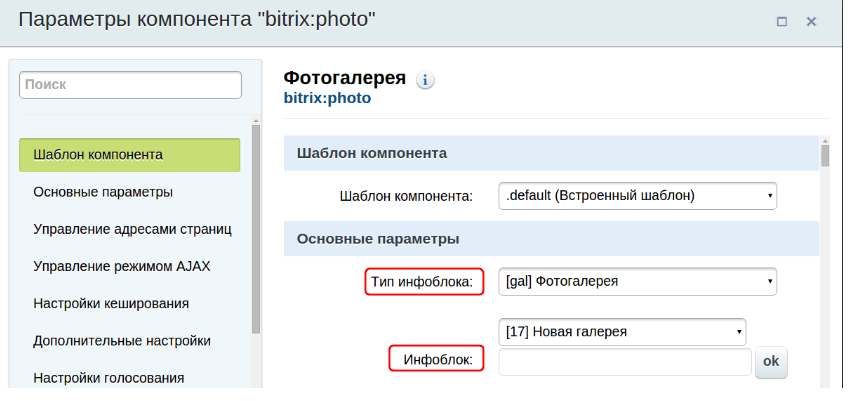Maximize the component parameters dialog
854x401 pixels.
(782, 21)
